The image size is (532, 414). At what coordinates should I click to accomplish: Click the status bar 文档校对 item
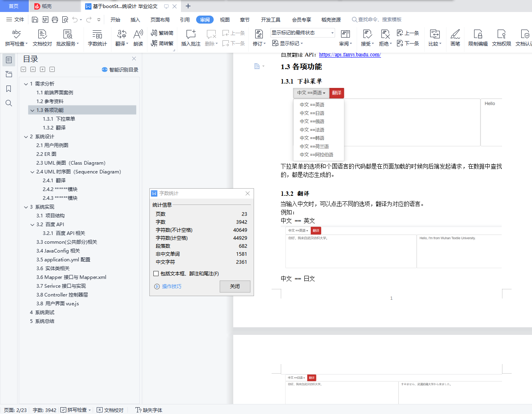[x=110, y=410]
